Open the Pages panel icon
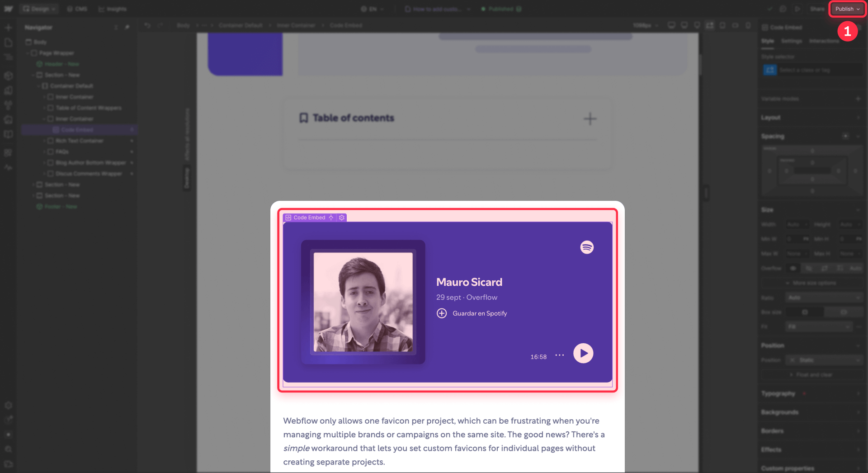This screenshot has width=868, height=473. (8, 43)
